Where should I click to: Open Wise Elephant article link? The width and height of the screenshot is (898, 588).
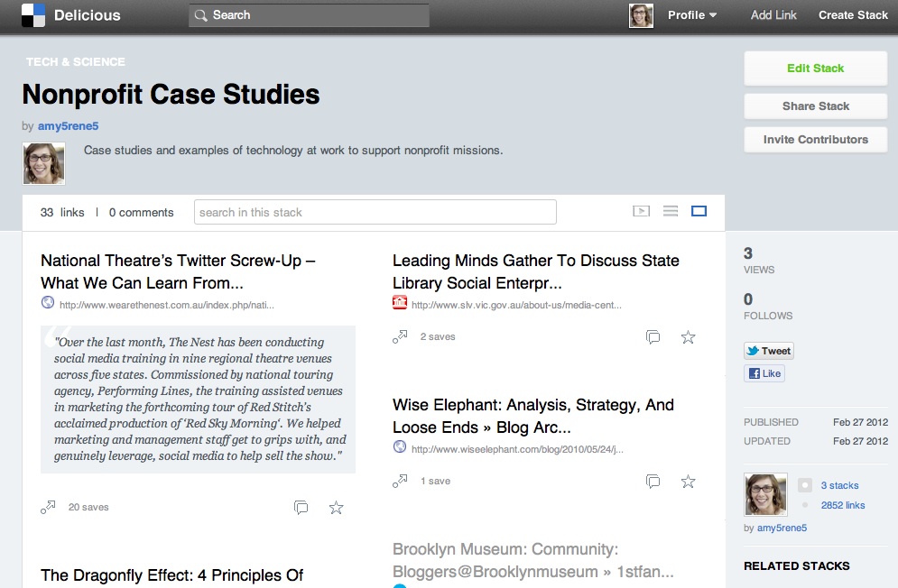click(533, 416)
